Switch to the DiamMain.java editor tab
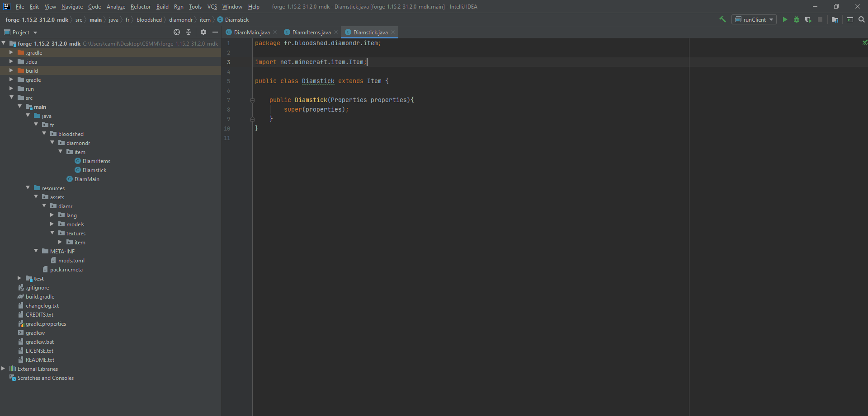Viewport: 868px width, 416px height. point(251,33)
